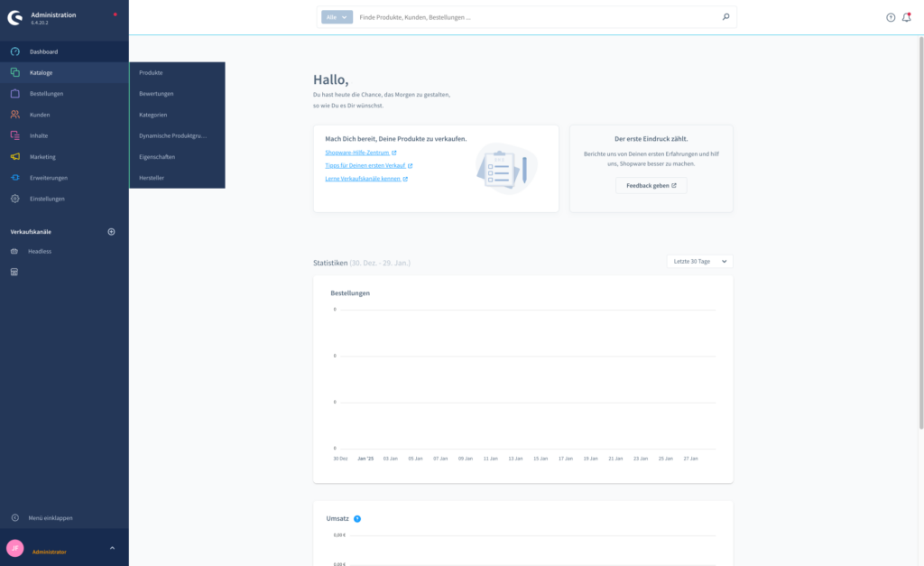Open Tipps für Deinen ersten Verkauf link
The height and width of the screenshot is (566, 924).
point(365,166)
